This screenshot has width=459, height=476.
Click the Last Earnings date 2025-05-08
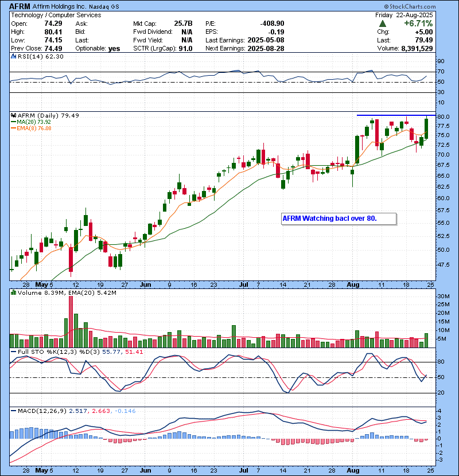(x=266, y=40)
